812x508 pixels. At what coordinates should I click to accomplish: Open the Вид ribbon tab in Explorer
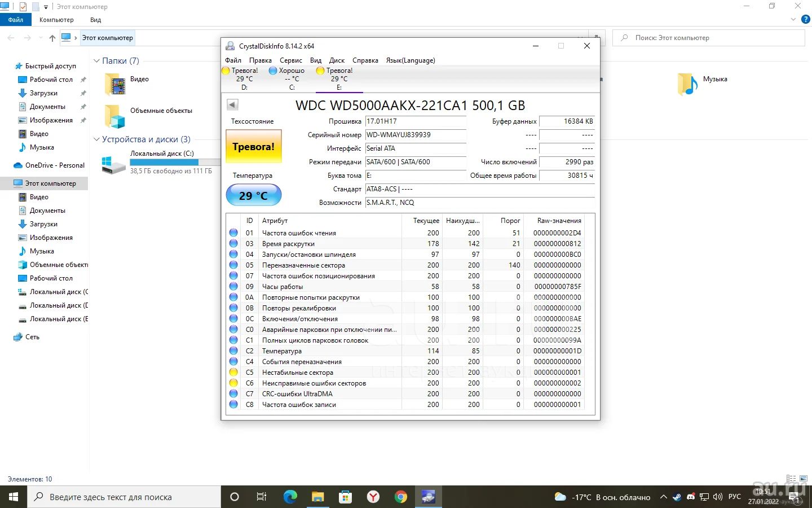[96, 20]
